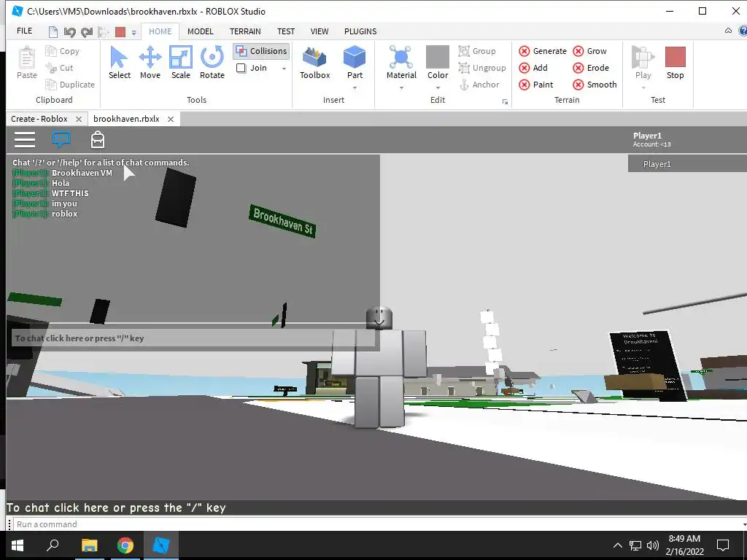Stop the running test
Screen dimensions: 747x560
(675, 63)
